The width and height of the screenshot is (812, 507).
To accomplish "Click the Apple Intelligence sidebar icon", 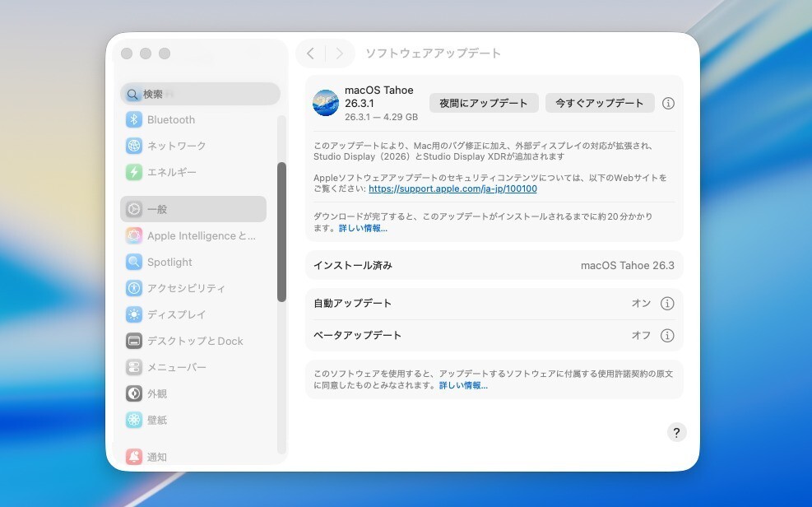I will (x=134, y=236).
